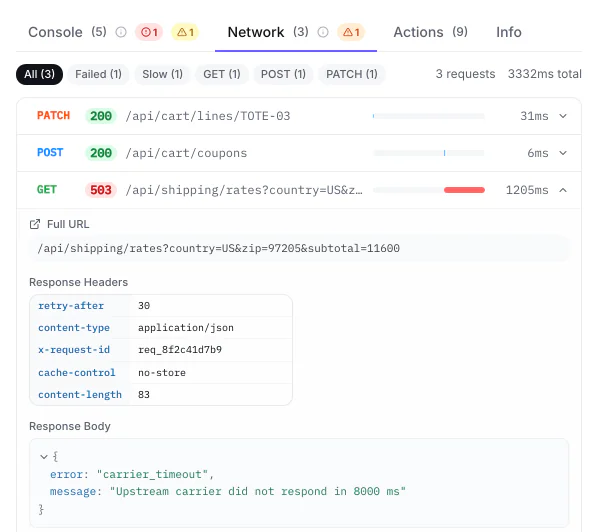Toggle the GET (1) filter chip
This screenshot has height=532, width=598.
coord(222,74)
